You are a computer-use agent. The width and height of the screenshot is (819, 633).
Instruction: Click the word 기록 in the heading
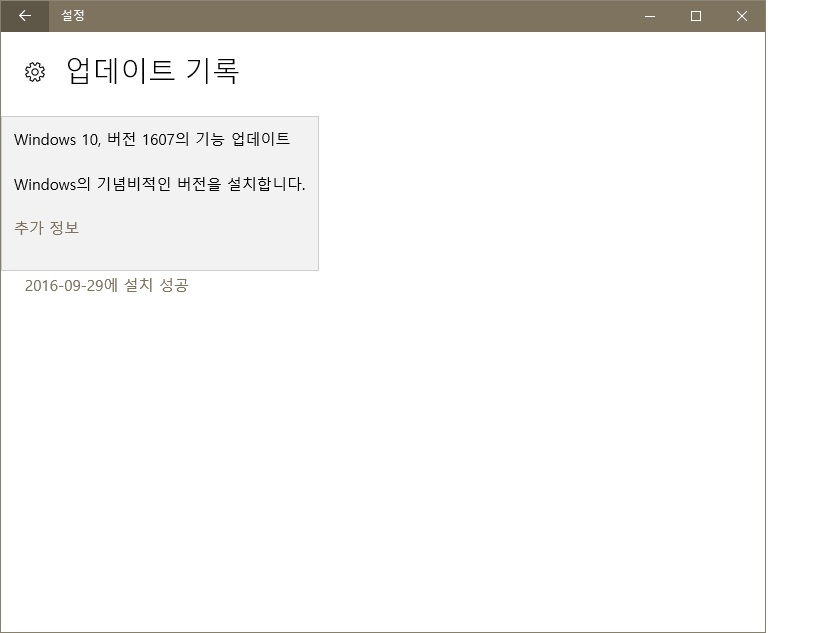click(x=212, y=71)
